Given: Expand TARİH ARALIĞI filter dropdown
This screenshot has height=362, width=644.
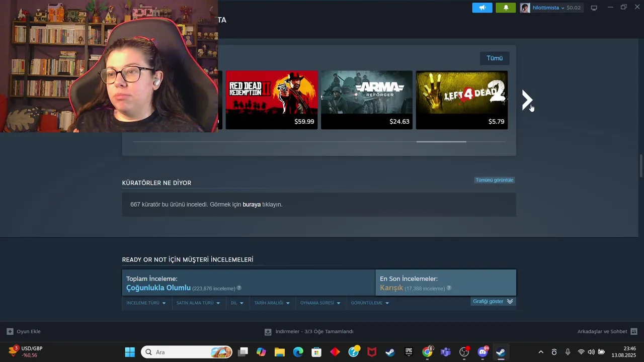Looking at the screenshot, I should coord(272,303).
